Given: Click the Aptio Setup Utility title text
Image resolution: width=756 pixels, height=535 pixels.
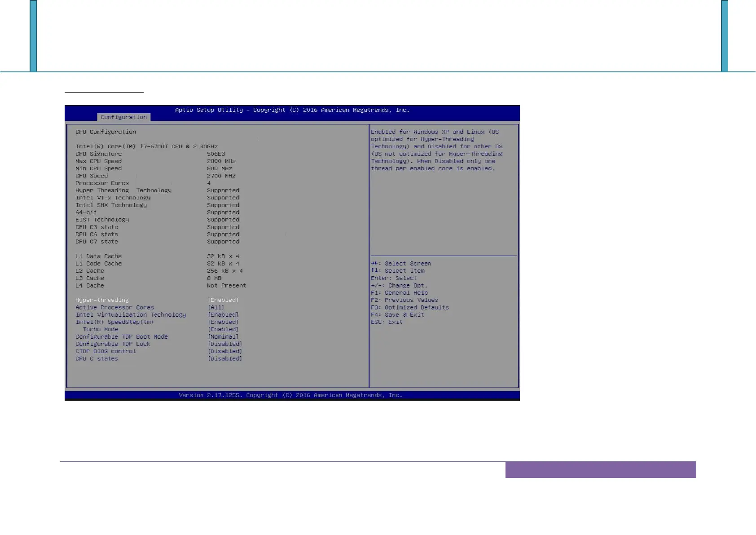Looking at the screenshot, I should tap(292, 110).
